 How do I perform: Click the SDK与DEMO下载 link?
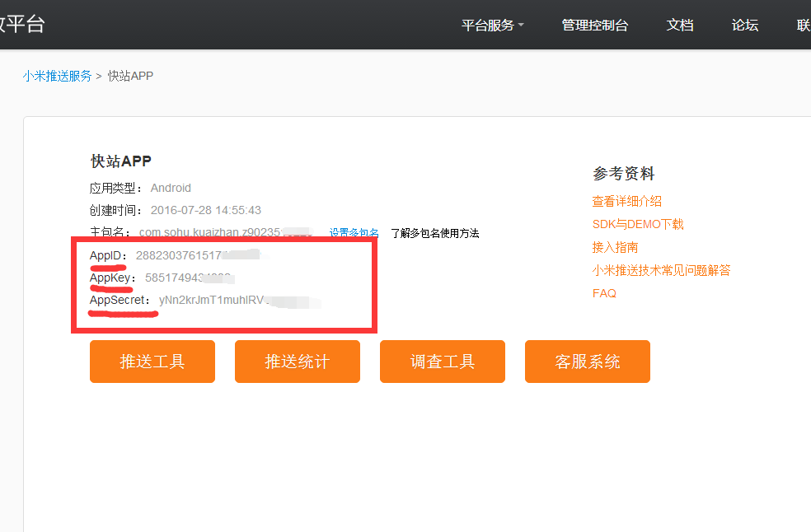(x=637, y=224)
